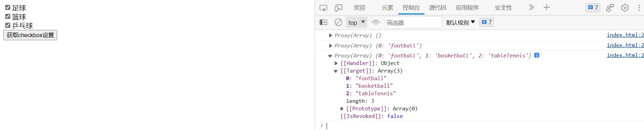Open the 默认级别 log level dropdown
This screenshot has width=644, height=130.
pos(461,22)
